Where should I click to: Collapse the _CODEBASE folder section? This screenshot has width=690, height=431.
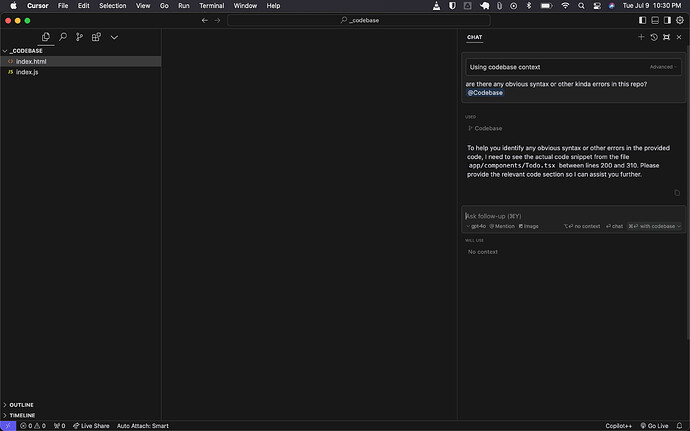click(81, 51)
